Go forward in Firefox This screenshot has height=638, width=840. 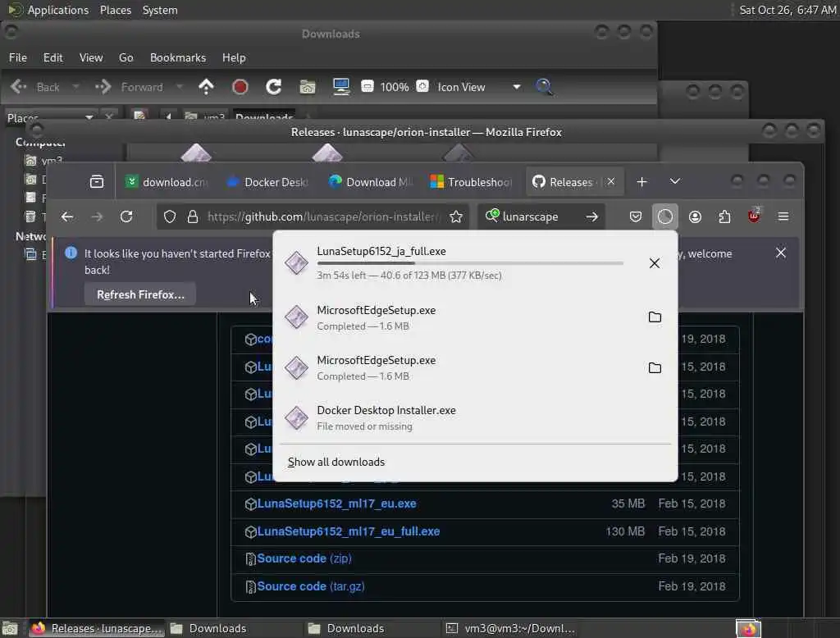(97, 216)
